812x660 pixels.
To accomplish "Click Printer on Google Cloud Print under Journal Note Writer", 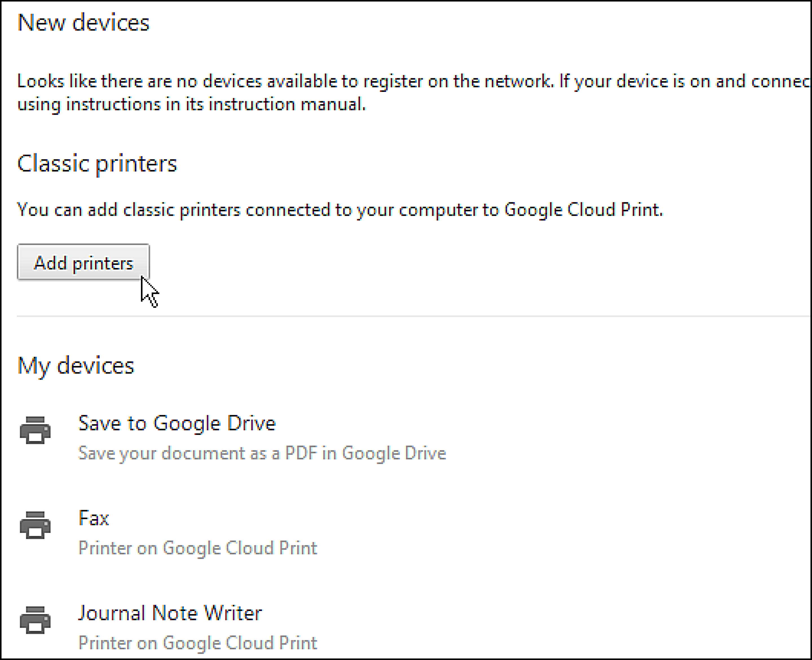I will click(x=198, y=643).
